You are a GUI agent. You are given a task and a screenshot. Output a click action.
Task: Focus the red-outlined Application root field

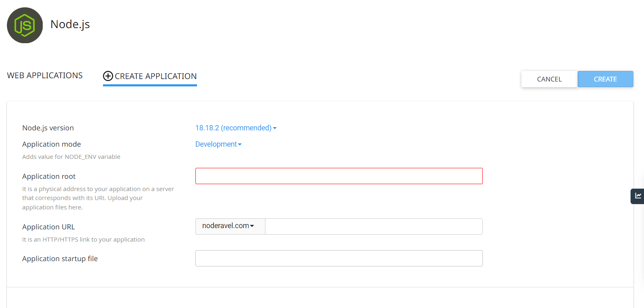click(339, 176)
